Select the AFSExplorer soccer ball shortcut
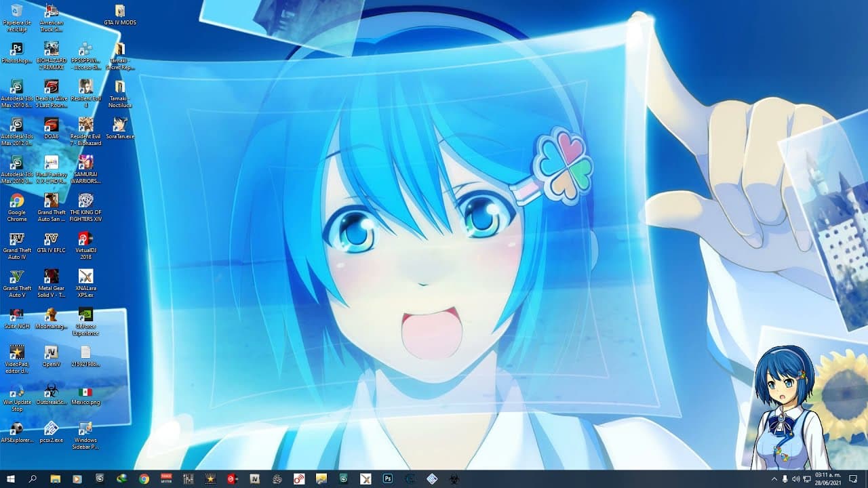This screenshot has width=868, height=488. tap(17, 432)
